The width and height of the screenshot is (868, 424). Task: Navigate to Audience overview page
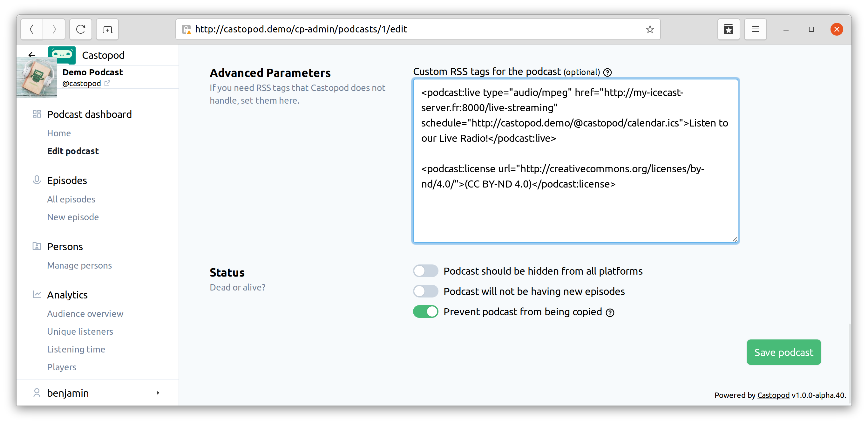(85, 313)
